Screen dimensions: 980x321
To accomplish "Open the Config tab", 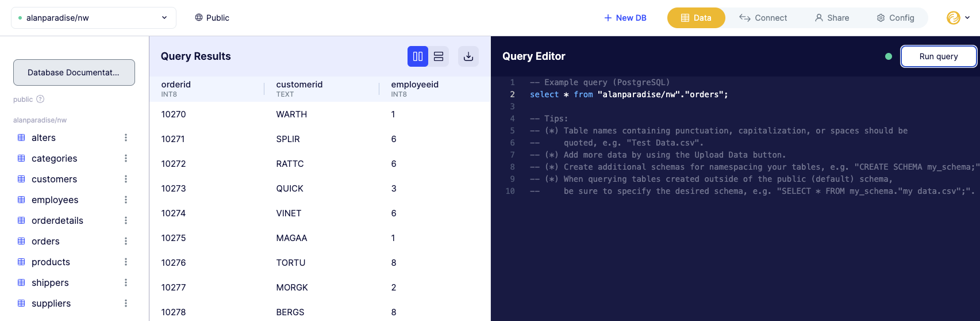I will [896, 18].
